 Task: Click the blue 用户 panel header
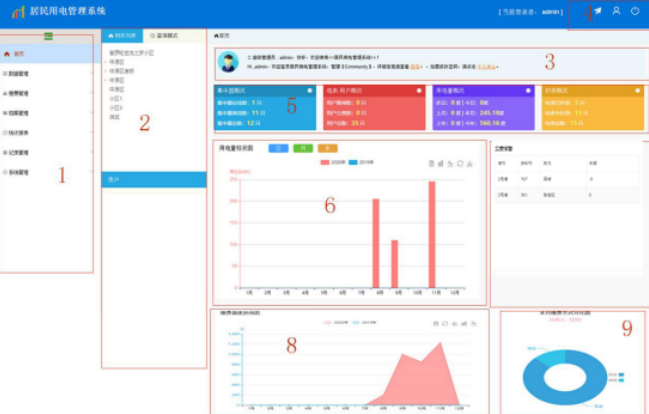click(x=154, y=180)
